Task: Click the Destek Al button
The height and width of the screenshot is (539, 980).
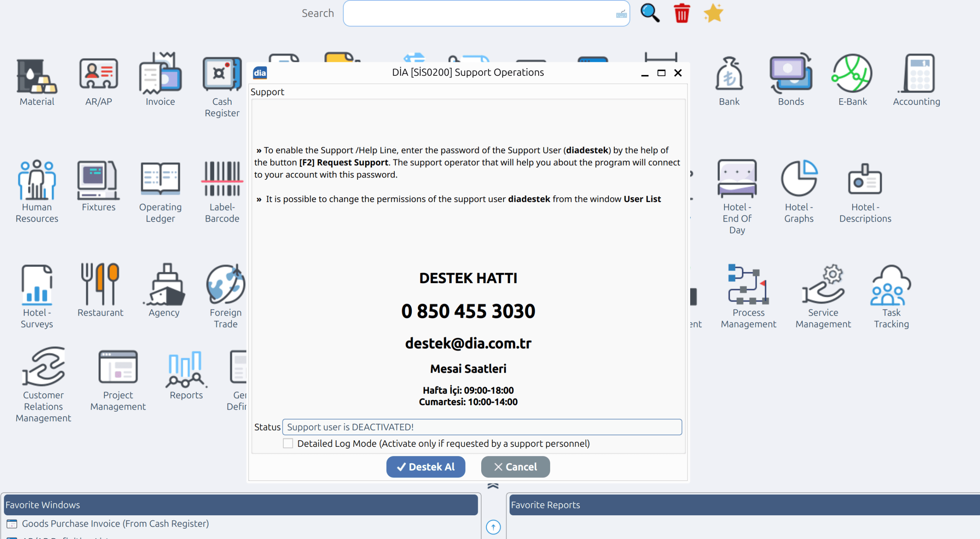Action: 426,467
